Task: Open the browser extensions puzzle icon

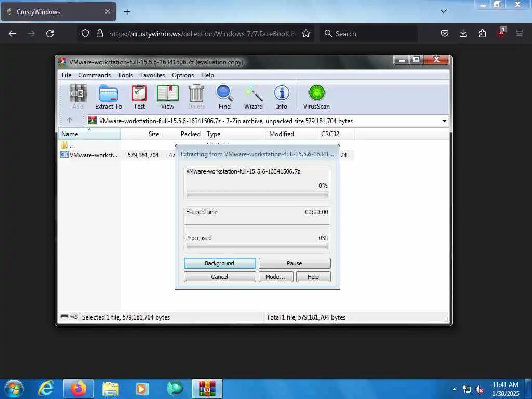Action: [482, 33]
